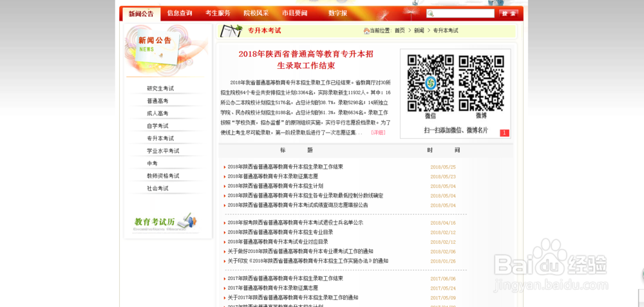Open 2018年陕西省普通高等教育专升本招生专业目录 article
The width and height of the screenshot is (644, 307).
(281, 232)
